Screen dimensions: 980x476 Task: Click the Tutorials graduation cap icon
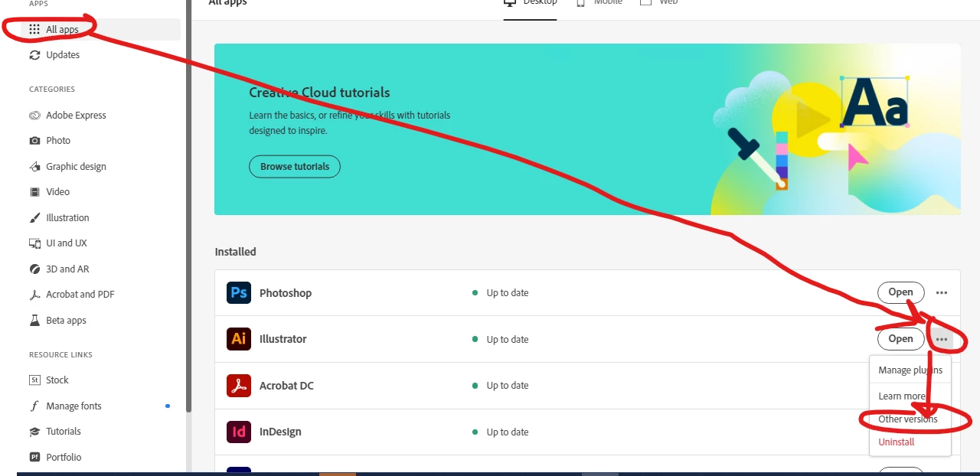(34, 432)
